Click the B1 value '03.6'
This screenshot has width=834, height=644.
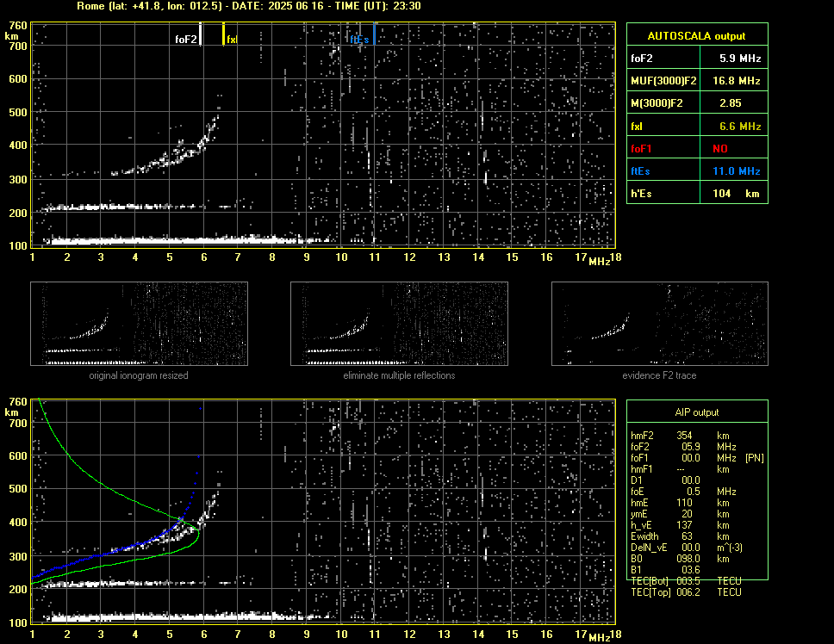pos(690,570)
